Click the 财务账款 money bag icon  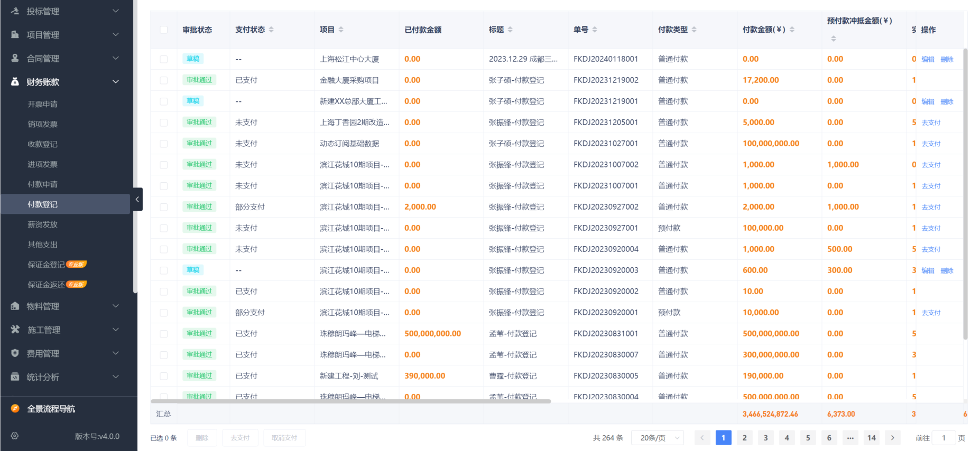coord(15,82)
